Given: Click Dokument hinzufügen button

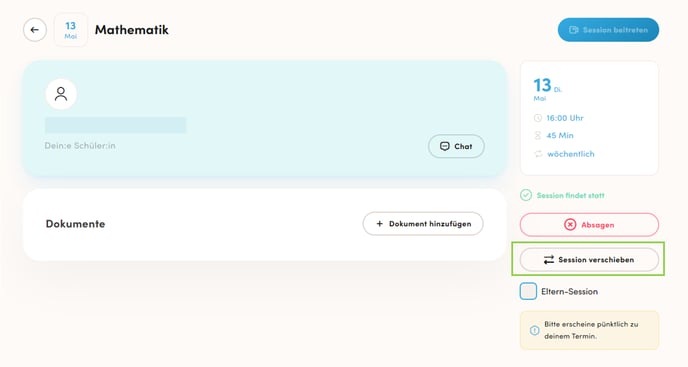Looking at the screenshot, I should (x=423, y=224).
